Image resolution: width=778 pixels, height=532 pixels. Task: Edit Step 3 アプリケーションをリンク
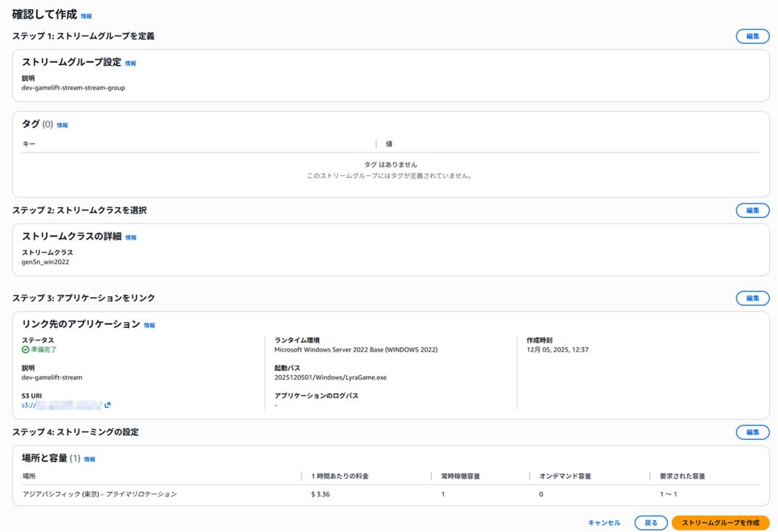click(752, 298)
